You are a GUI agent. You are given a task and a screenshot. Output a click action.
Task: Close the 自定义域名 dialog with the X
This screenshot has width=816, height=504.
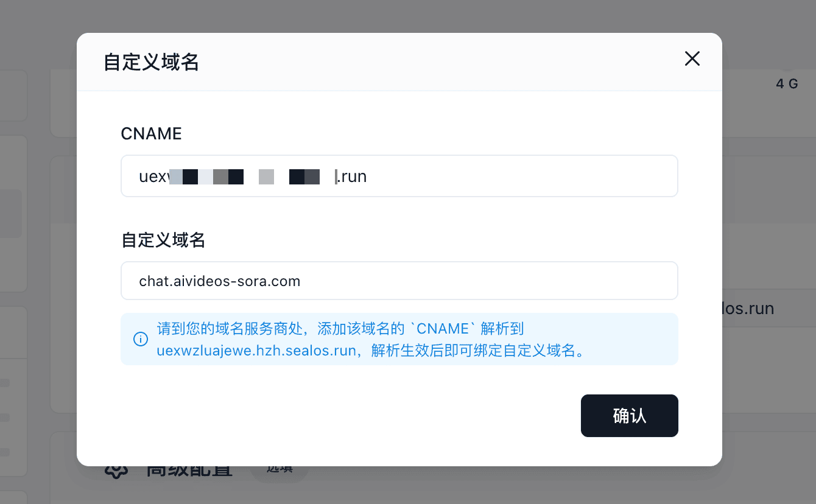click(692, 59)
